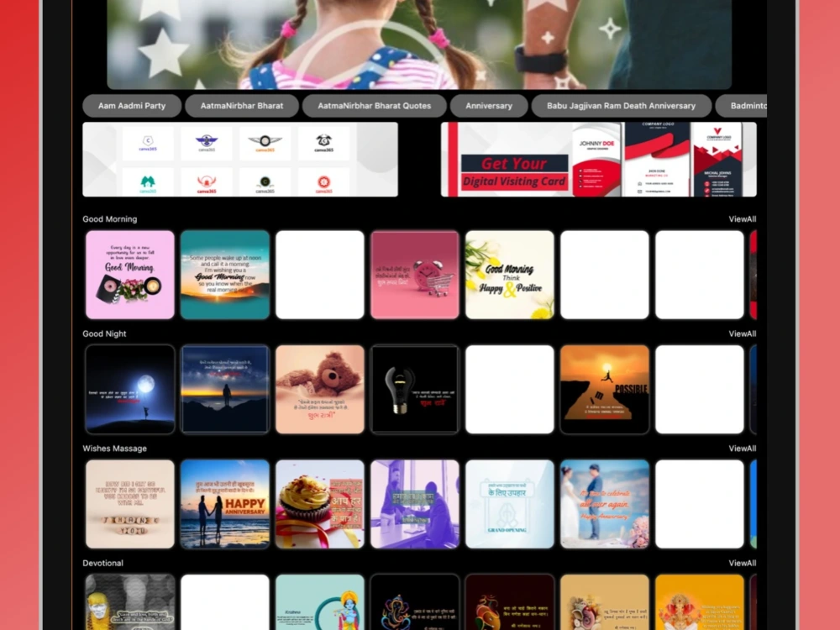
Task: View all Good Night templates
Action: click(742, 333)
